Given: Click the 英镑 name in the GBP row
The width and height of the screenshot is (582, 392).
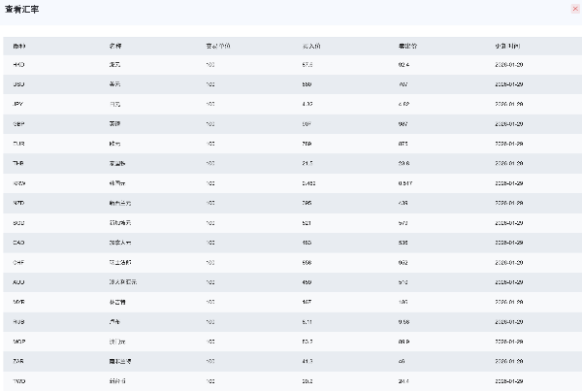Looking at the screenshot, I should point(114,124).
